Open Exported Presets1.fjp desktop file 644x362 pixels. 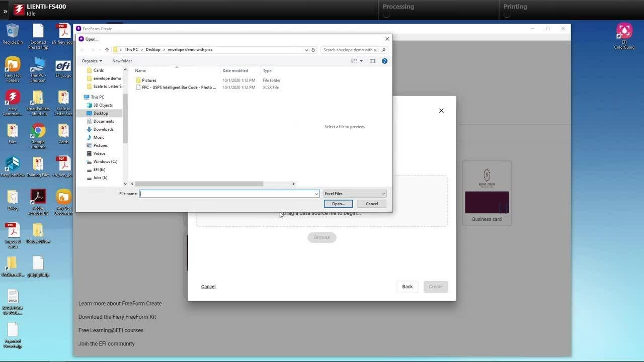click(x=38, y=36)
